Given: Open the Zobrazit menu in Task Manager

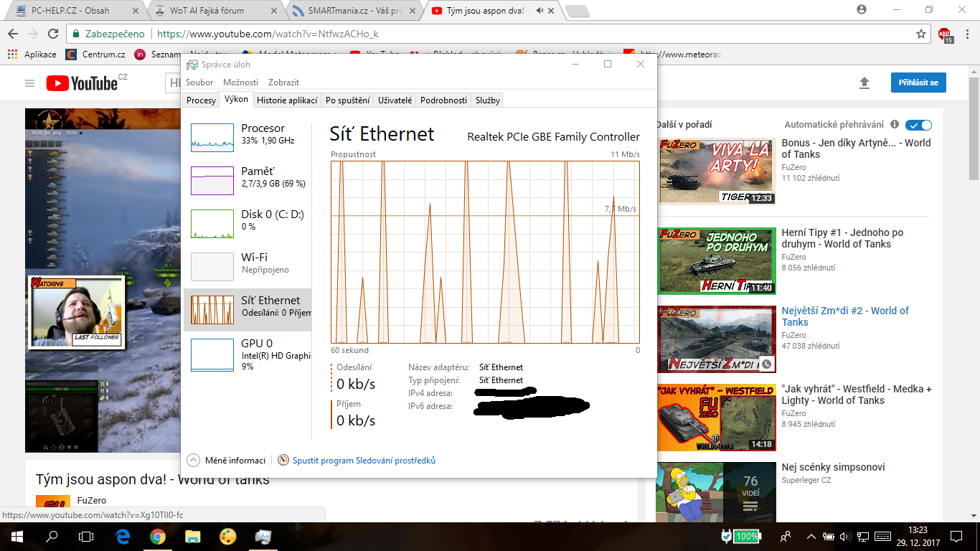Looking at the screenshot, I should click(x=283, y=83).
